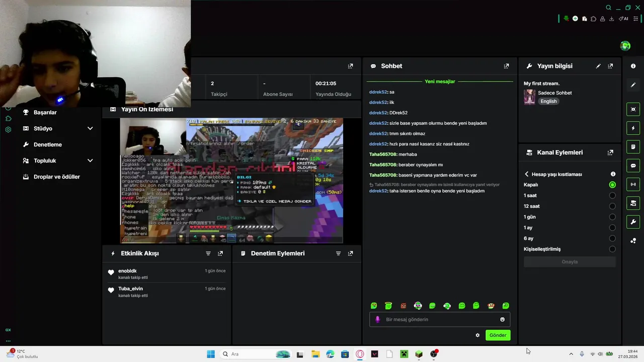
Task: Pop out the Sohbet chat panel
Action: [506, 66]
